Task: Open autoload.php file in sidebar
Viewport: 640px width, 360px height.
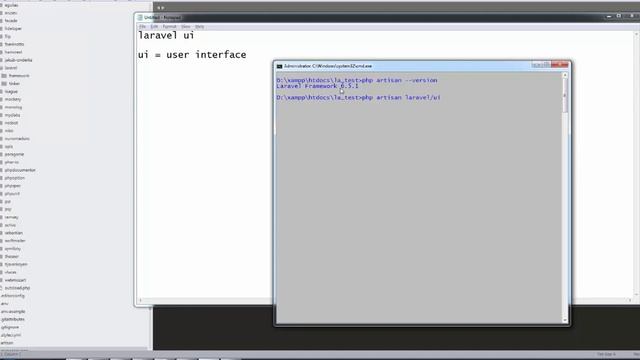Action: click(17, 288)
